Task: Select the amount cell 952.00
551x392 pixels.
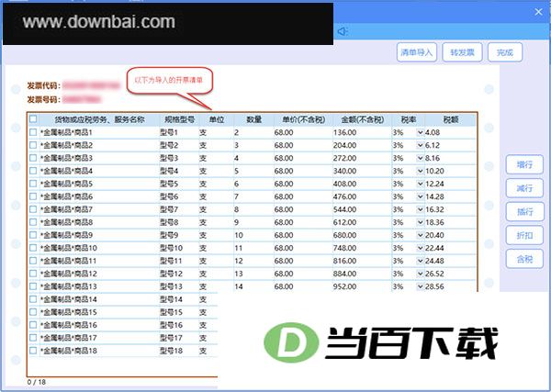Action: tap(363, 286)
